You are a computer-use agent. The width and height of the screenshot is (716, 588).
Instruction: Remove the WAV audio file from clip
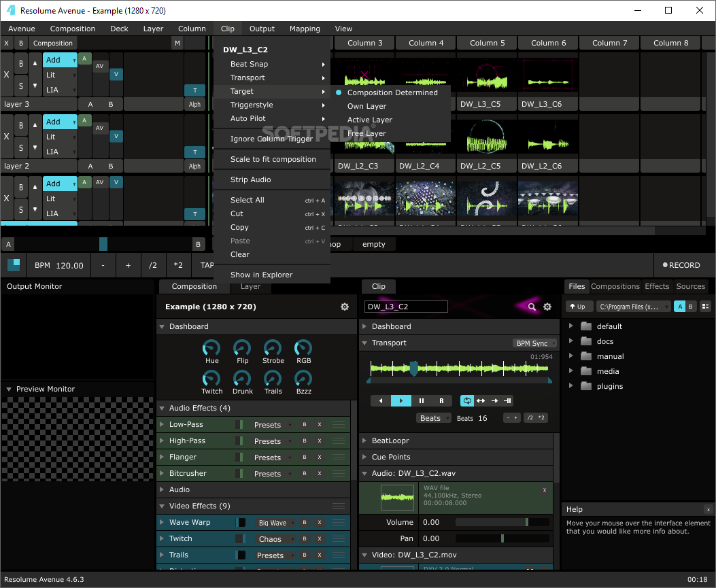[544, 490]
